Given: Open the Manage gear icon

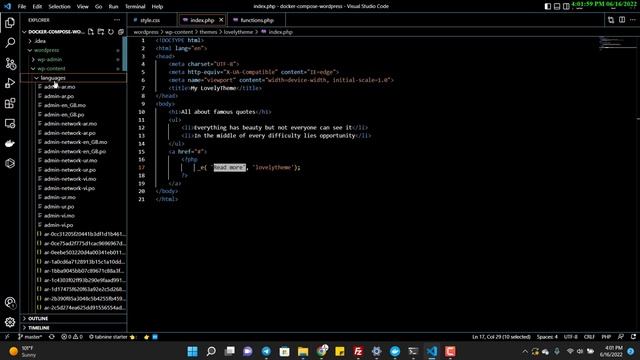Looking at the screenshot, I should point(10,322).
